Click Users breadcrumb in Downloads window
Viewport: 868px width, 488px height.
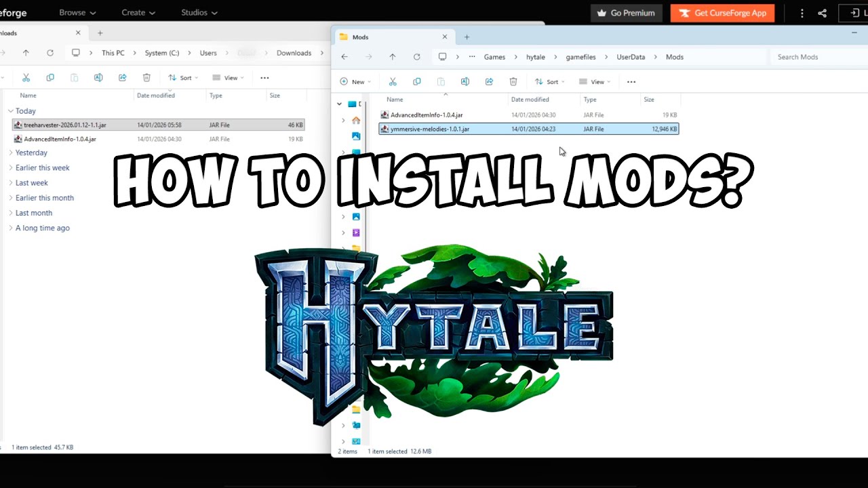coord(208,53)
